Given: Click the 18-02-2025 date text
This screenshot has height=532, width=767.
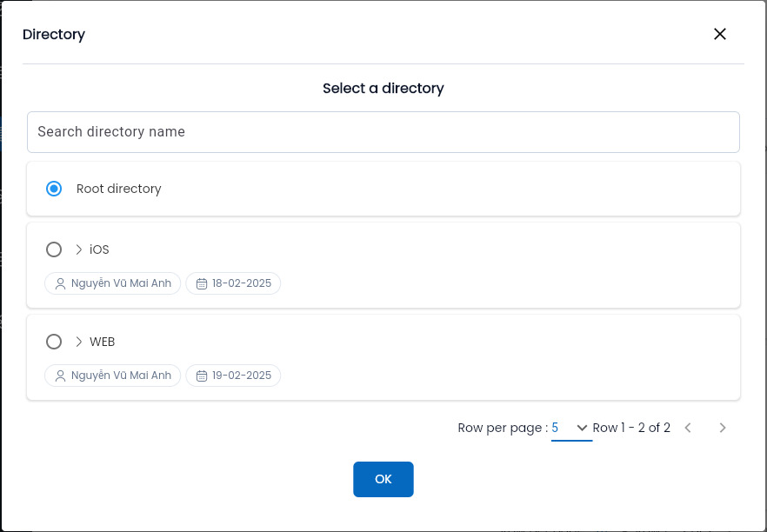Looking at the screenshot, I should [x=242, y=283].
